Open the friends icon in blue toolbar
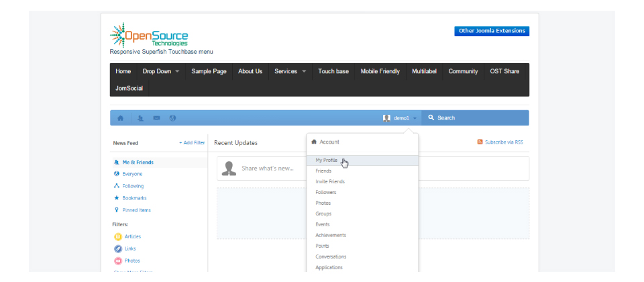The width and height of the screenshot is (644, 282). tap(140, 118)
